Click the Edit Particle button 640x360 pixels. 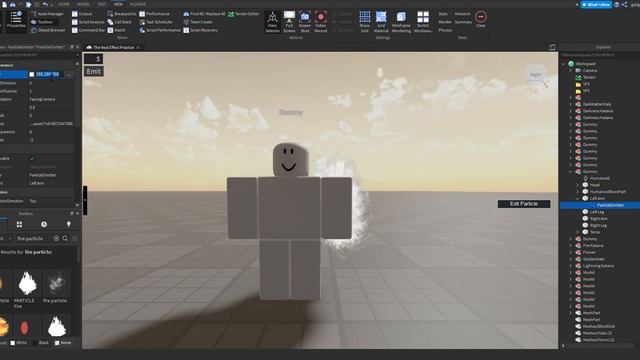(x=524, y=204)
